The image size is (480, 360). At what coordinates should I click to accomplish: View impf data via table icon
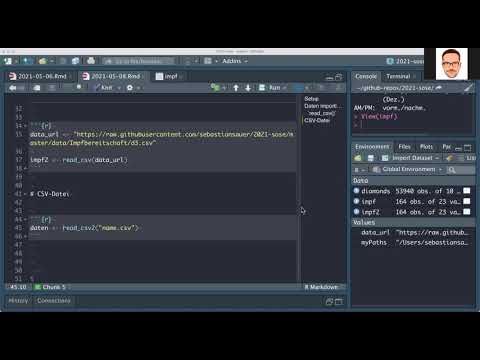tap(467, 201)
